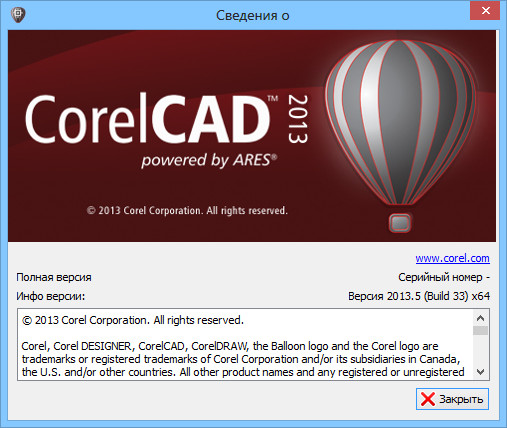Click the scroll up arrow in license text
The width and height of the screenshot is (507, 428).
480,318
